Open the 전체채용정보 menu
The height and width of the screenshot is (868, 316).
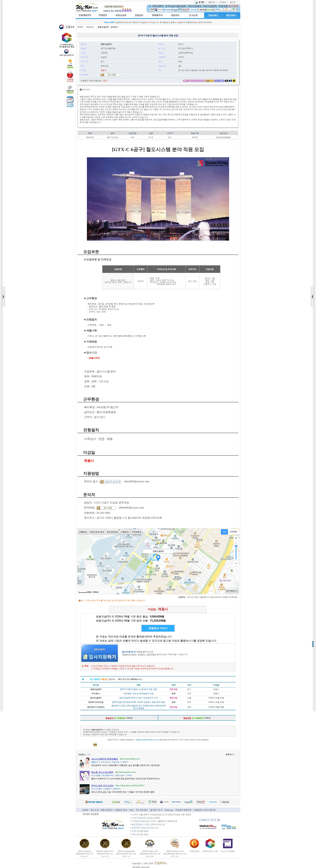point(85,15)
